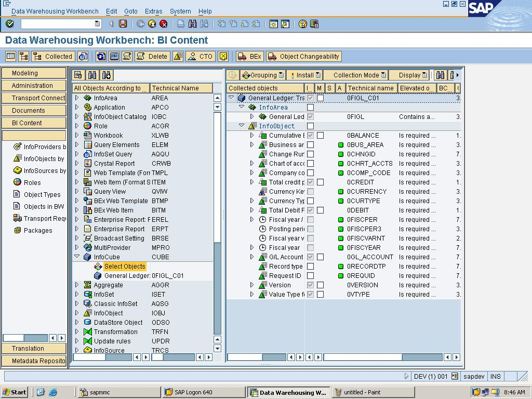
Task: Toggle Match checkbox for 0FIGL_C01 General Ledger row
Action: [320, 98]
